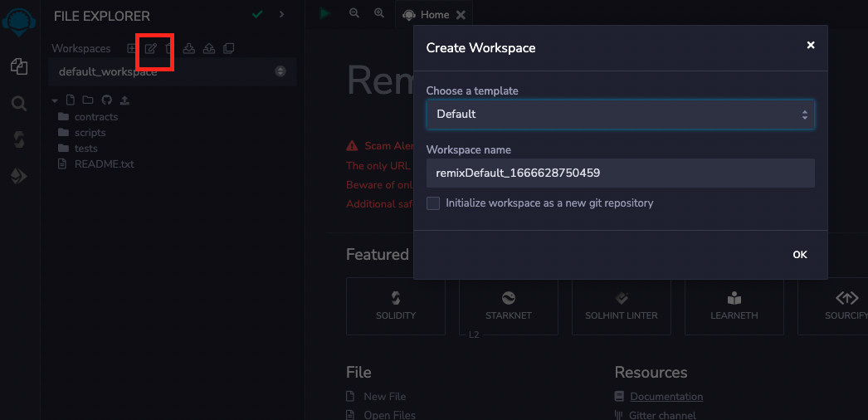
Task: Zoom out the editor font
Action: pos(354,13)
